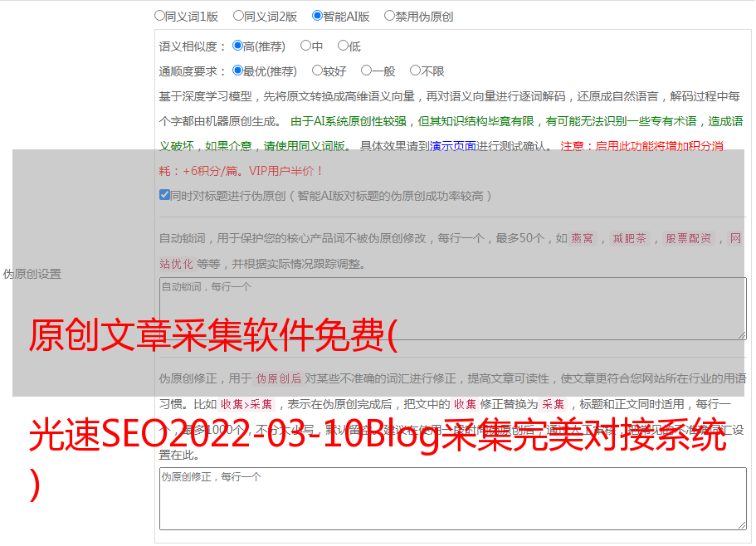Click the 伪原创设置 section label

[x=32, y=274]
